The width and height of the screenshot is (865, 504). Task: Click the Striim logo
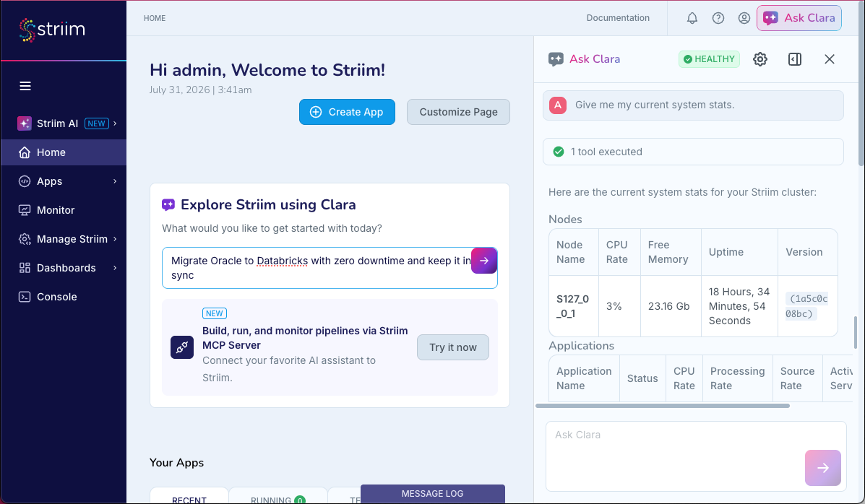(x=52, y=30)
